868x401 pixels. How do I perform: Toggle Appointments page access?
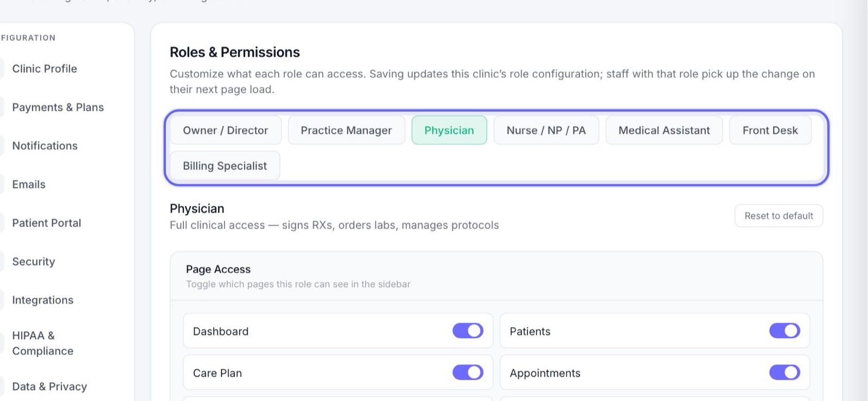click(784, 372)
